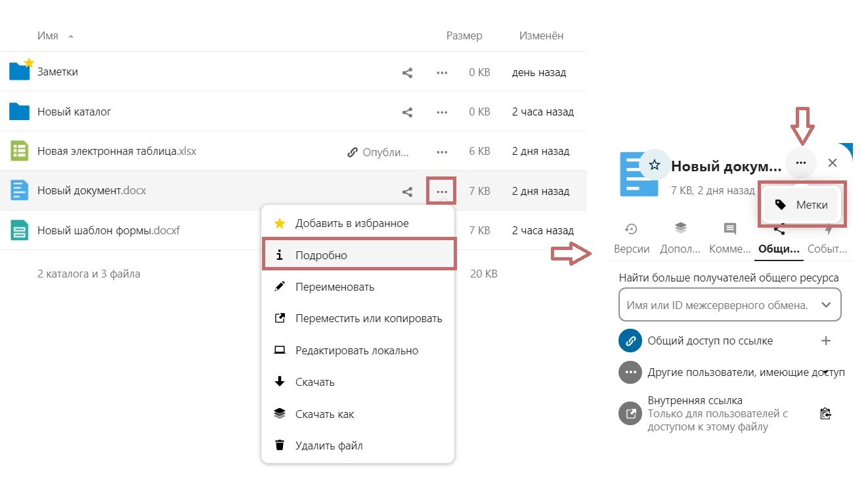The image size is (868, 477).
Task: Open Комментарии tab in sidebar
Action: [x=729, y=239]
